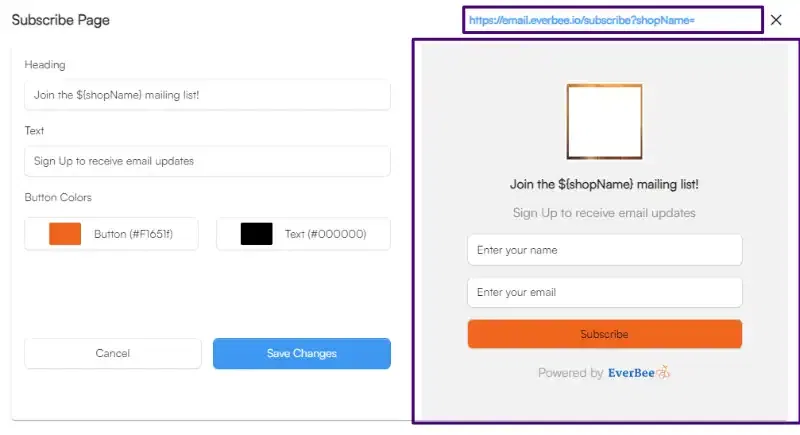Click the Heading input field
This screenshot has height=435, width=800.
[207, 95]
